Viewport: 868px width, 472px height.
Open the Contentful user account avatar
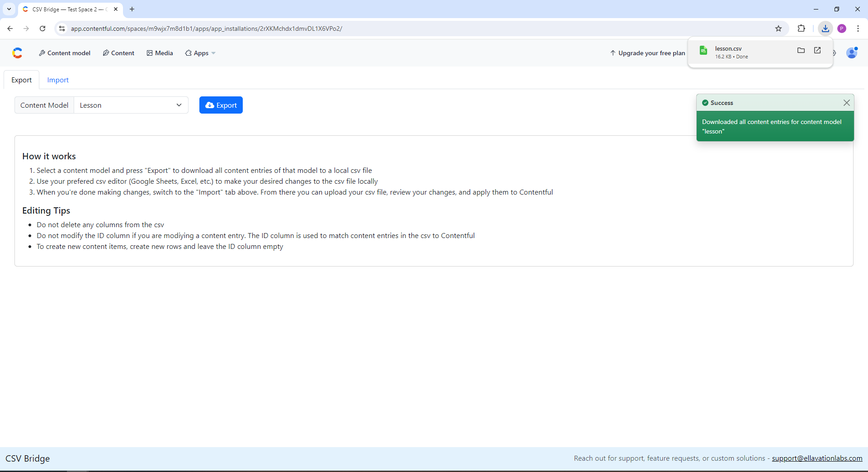[852, 53]
